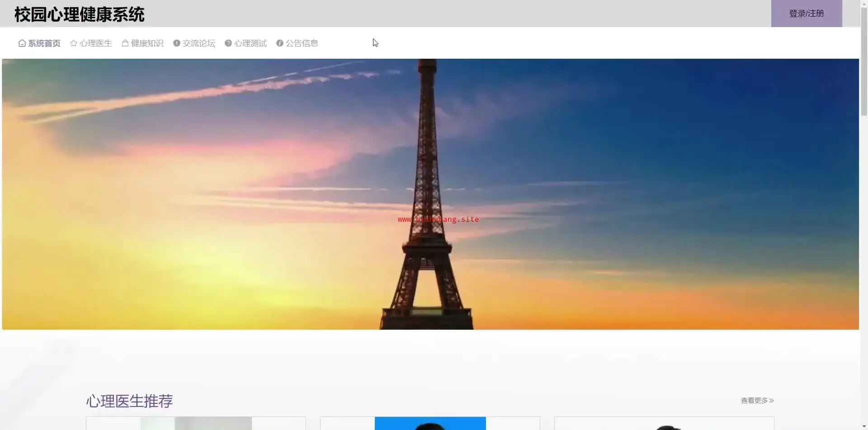Click the bag icon beside 健康知识
The width and height of the screenshot is (868, 430).
click(125, 43)
